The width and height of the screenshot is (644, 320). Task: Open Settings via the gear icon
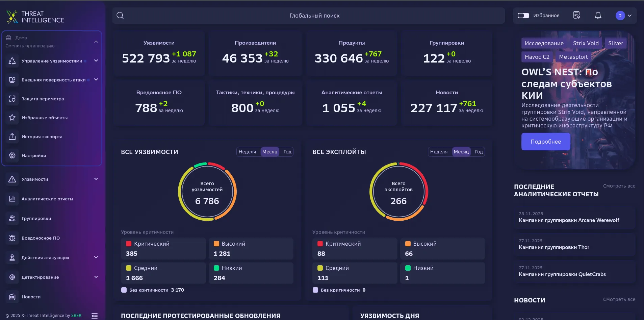pos(12,155)
